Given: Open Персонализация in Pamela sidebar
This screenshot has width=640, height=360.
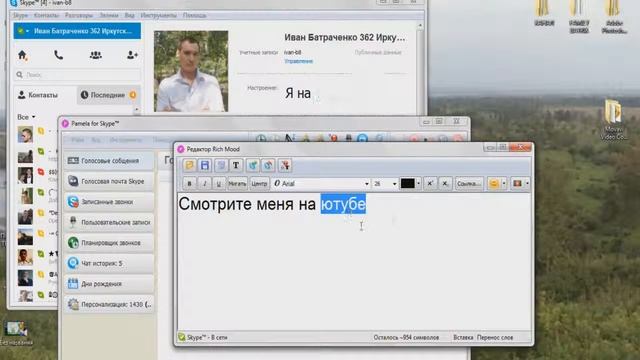Looking at the screenshot, I should coord(109,304).
